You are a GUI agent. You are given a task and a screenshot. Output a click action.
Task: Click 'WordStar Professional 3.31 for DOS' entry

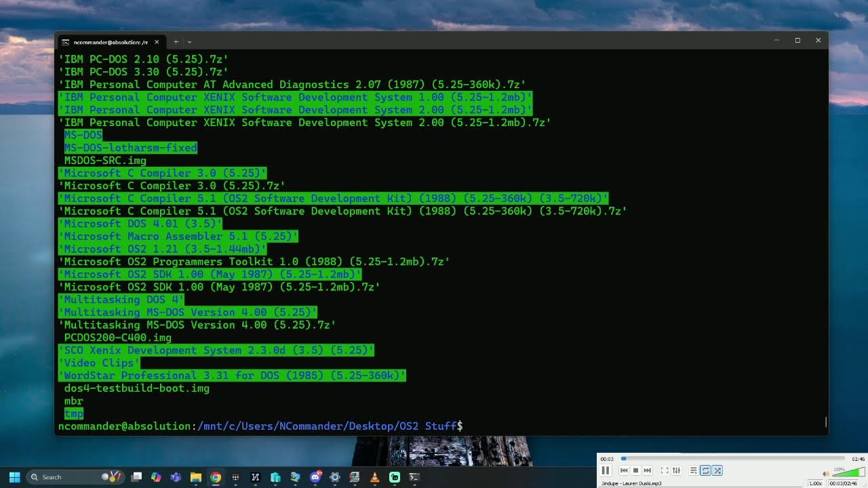pyautogui.click(x=232, y=375)
